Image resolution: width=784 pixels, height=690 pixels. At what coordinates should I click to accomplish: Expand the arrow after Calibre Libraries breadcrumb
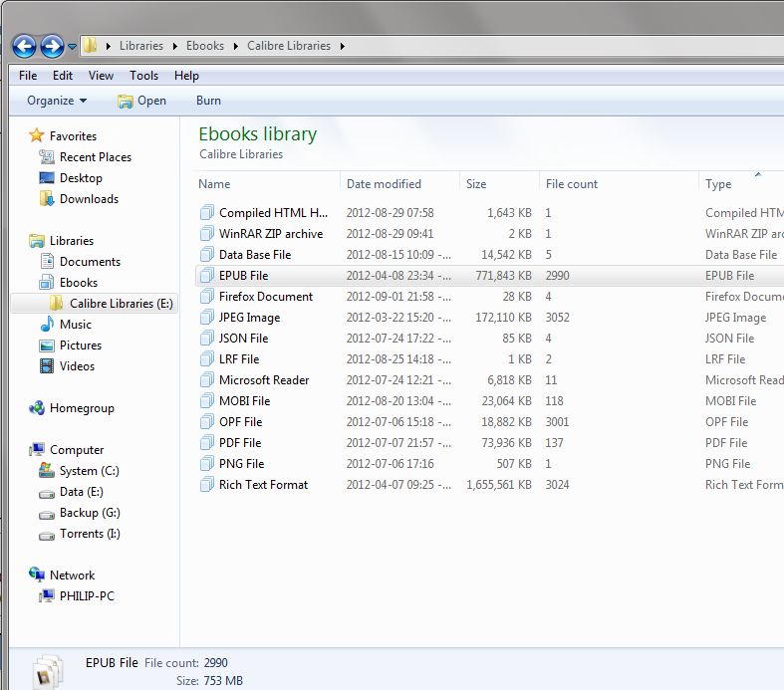coord(342,46)
